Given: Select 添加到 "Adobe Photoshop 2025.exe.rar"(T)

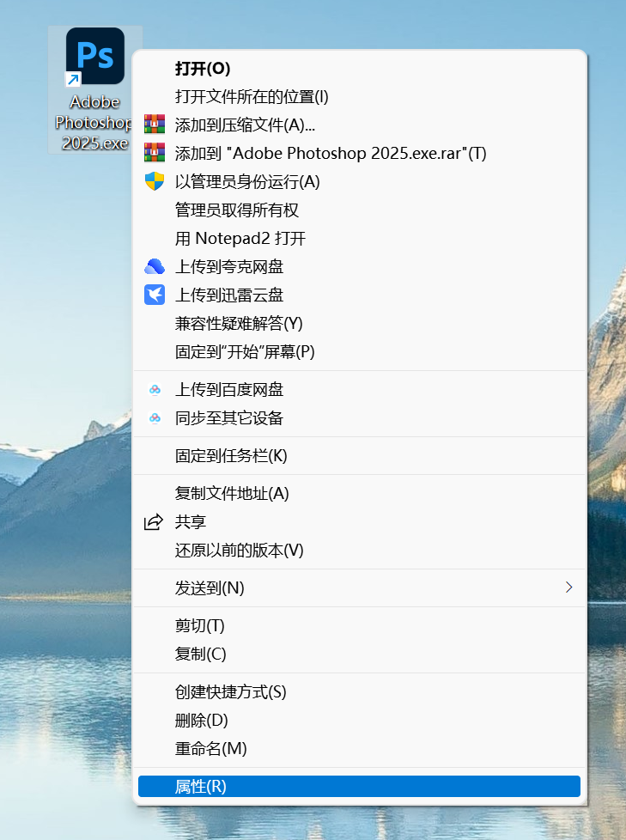Looking at the screenshot, I should click(x=359, y=153).
